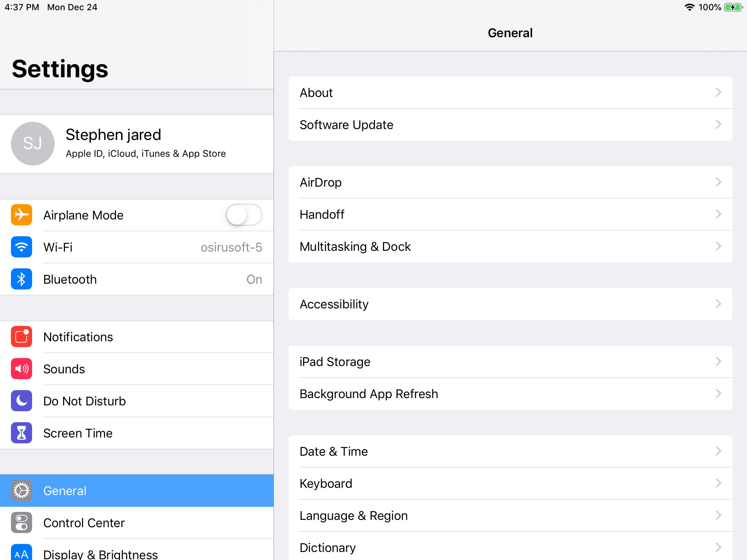Select Control Center in the sidebar
This screenshot has width=747, height=560.
click(137, 522)
